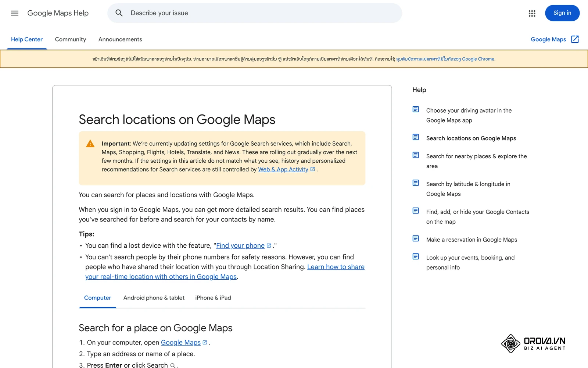Switch to the Community tab

click(x=71, y=39)
